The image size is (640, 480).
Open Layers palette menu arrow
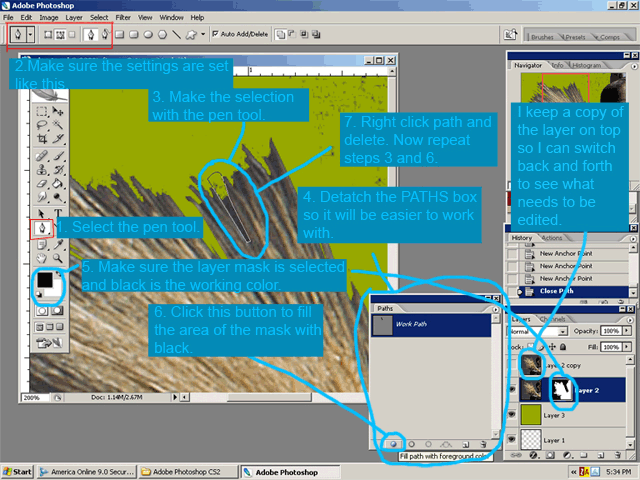click(x=630, y=320)
